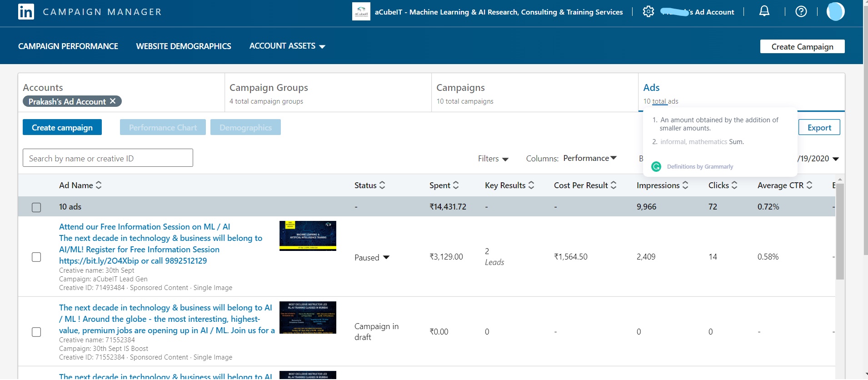Click the LinkedIn logo icon

[x=26, y=11]
